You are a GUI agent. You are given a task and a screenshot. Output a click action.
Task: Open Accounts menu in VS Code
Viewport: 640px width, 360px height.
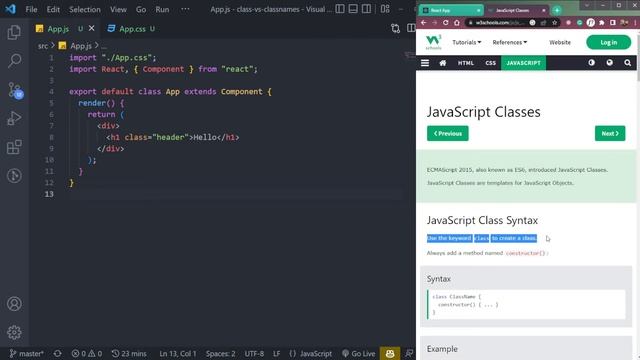coord(14,304)
